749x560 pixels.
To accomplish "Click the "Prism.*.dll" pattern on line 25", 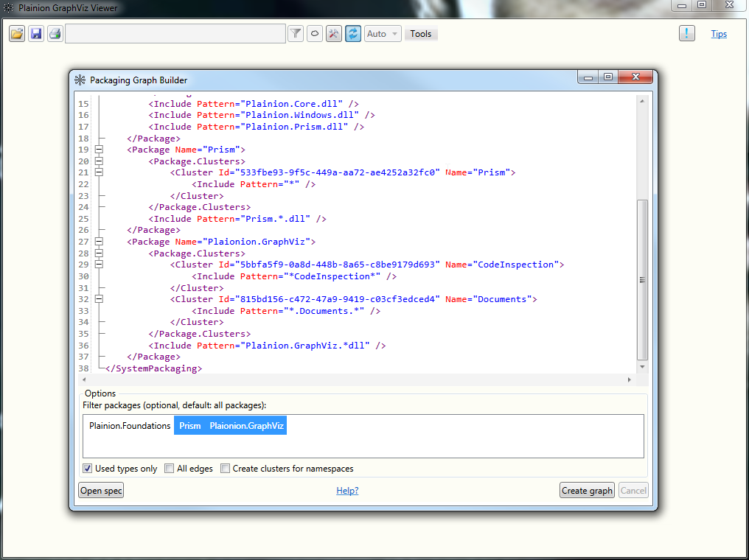I will coord(276,219).
